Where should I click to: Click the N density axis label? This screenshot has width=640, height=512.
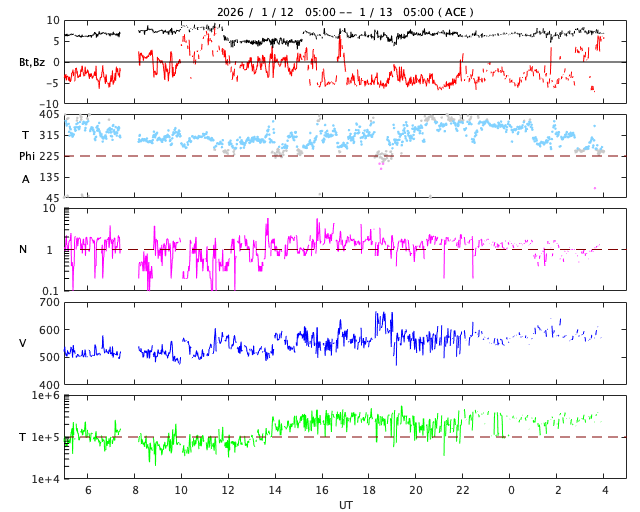click(x=23, y=250)
